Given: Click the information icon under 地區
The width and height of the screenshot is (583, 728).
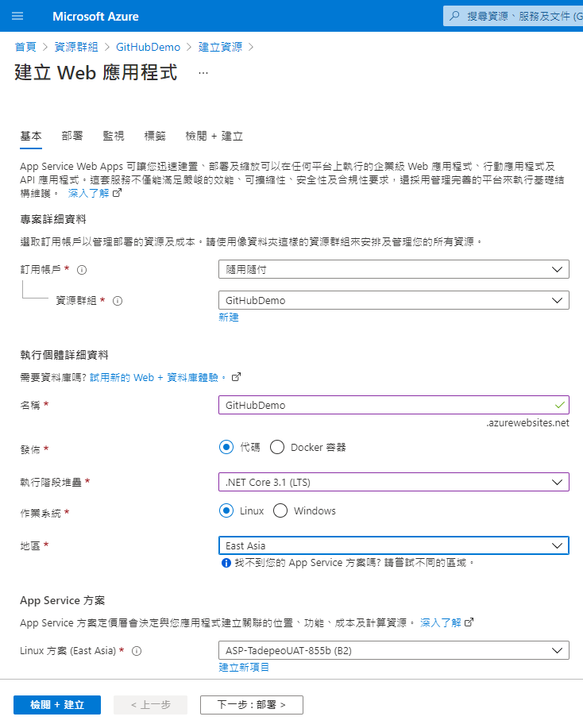Looking at the screenshot, I should click(x=226, y=563).
